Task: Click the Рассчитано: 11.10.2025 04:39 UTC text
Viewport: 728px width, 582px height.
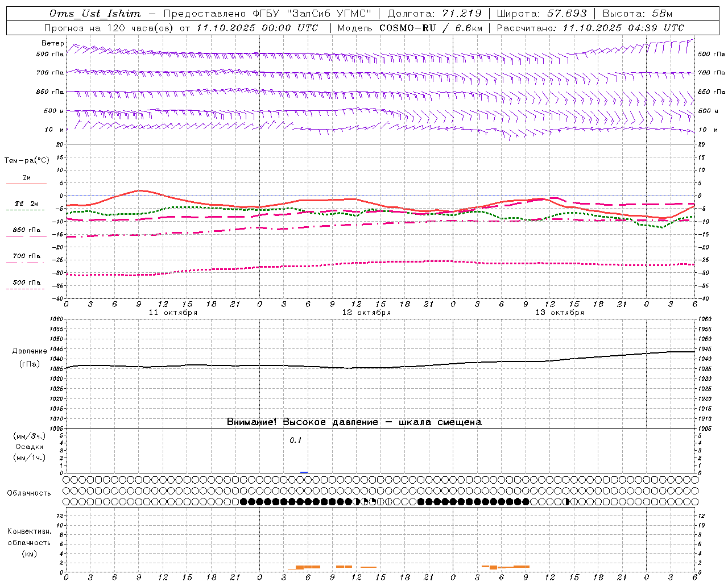Action: [590, 28]
